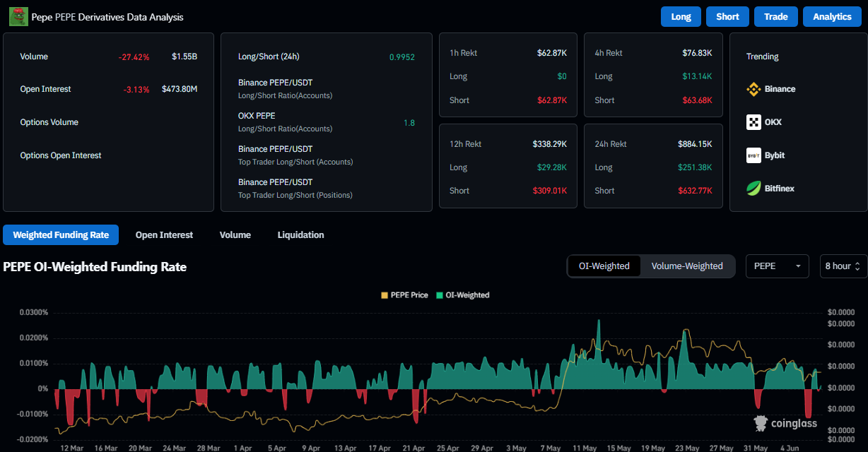
Task: Click the 12h Rekt total $338.29K
Action: click(550, 144)
